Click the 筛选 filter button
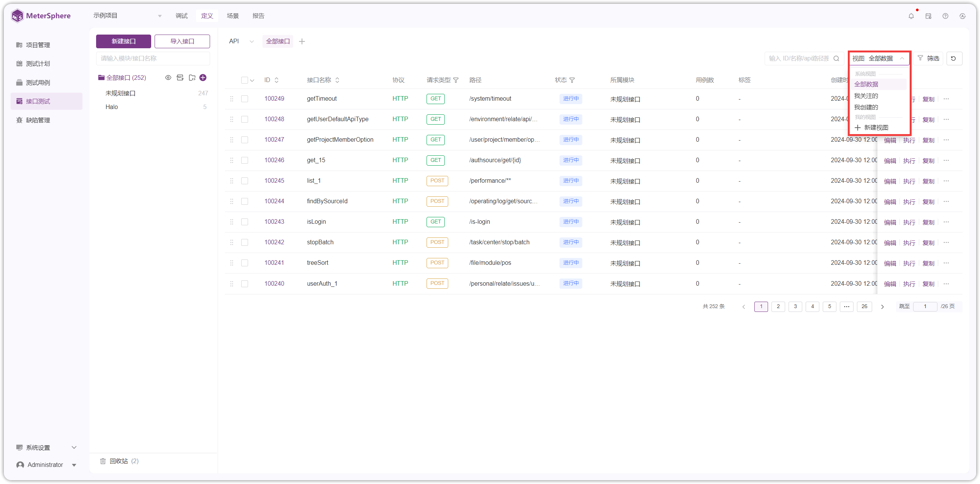This screenshot has height=484, width=980. 928,58
